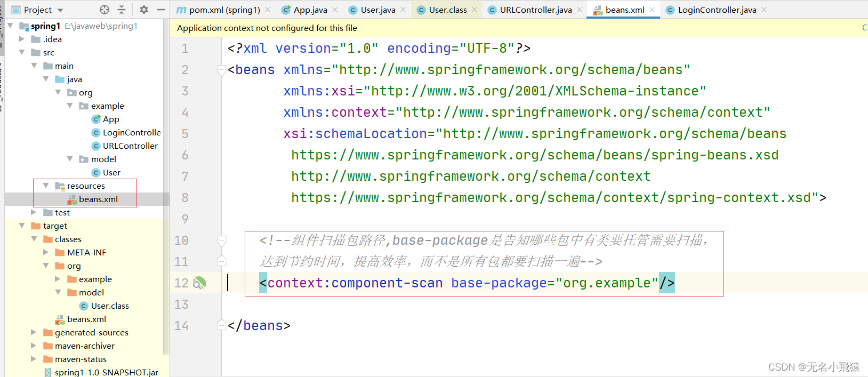
Task: Close the App.java tab
Action: click(x=335, y=10)
